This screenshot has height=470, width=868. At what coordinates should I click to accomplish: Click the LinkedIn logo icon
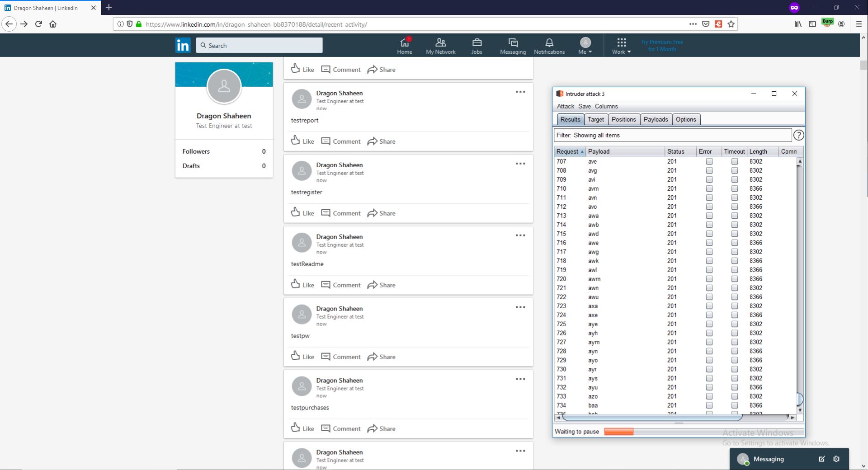click(183, 45)
